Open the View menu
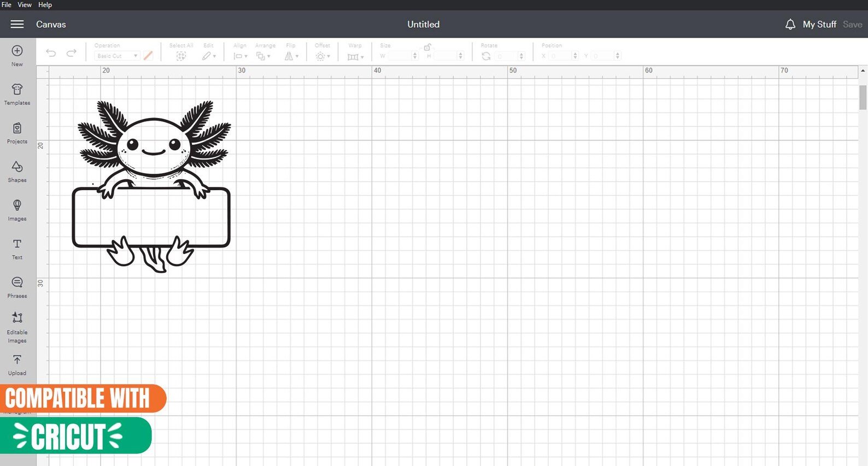Image resolution: width=868 pixels, height=466 pixels. (25, 4)
